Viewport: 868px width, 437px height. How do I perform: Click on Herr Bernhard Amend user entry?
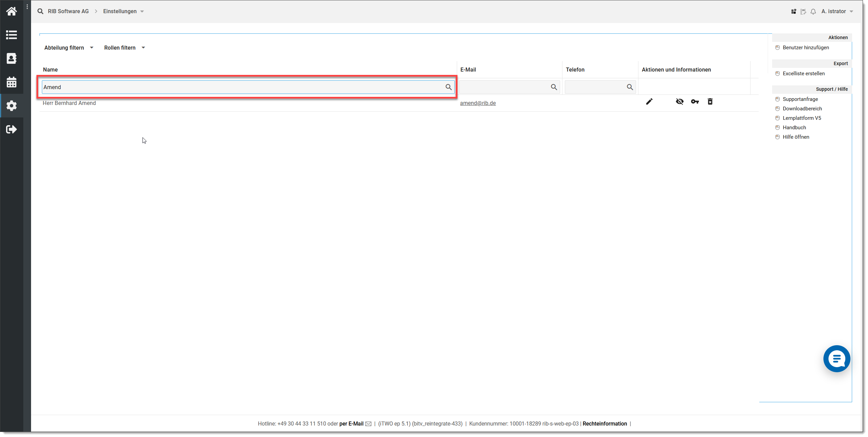(70, 103)
